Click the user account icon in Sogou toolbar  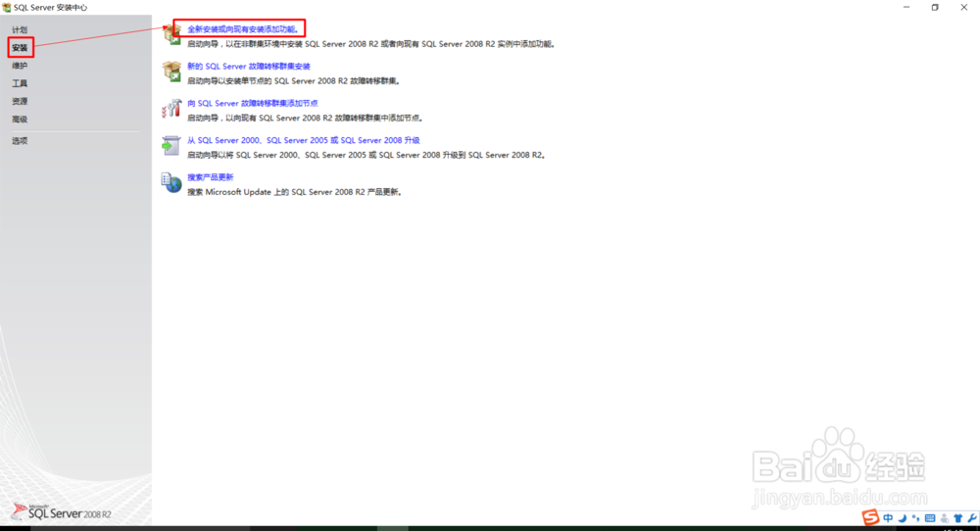coord(945,518)
